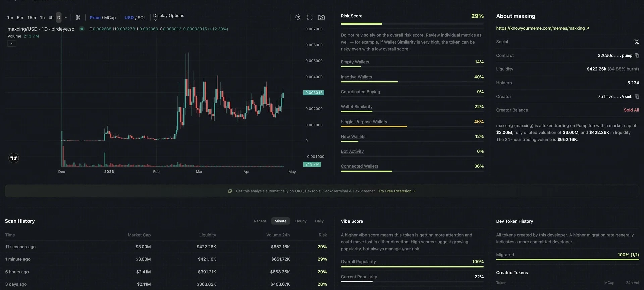This screenshot has width=644, height=290.
Task: Switch chart to Price view
Action: point(95,17)
